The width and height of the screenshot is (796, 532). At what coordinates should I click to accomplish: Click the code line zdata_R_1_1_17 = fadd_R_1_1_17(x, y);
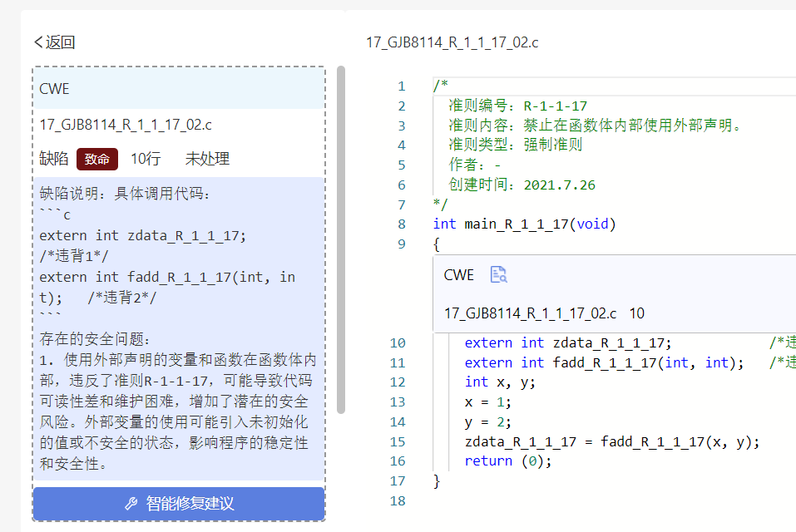611,441
